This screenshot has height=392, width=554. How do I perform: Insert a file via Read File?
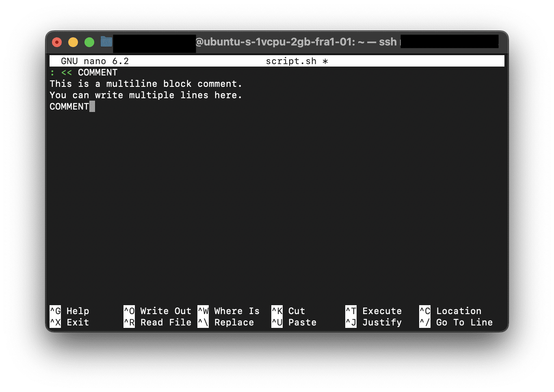coord(165,322)
